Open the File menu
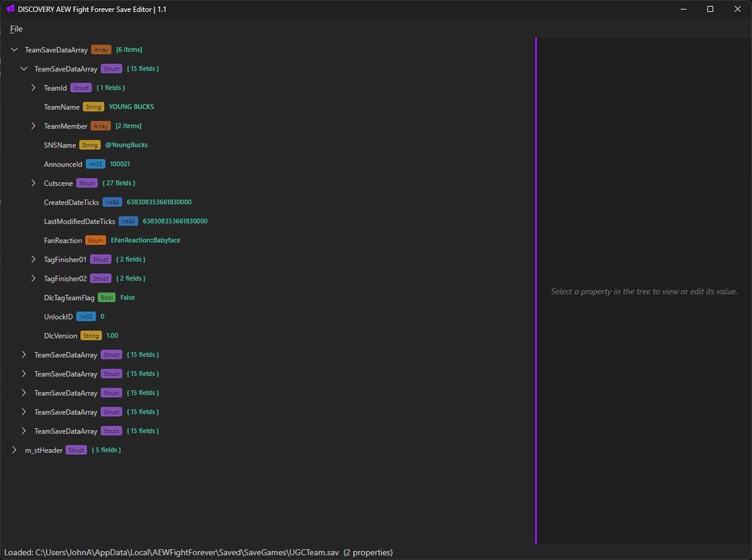This screenshot has height=560, width=752. pyautogui.click(x=16, y=29)
